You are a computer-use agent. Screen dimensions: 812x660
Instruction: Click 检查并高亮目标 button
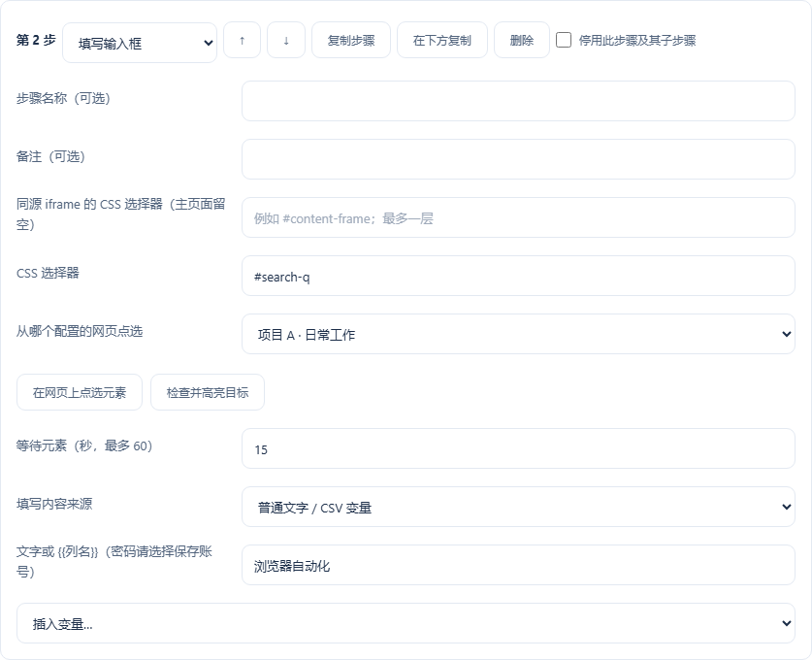point(208,393)
